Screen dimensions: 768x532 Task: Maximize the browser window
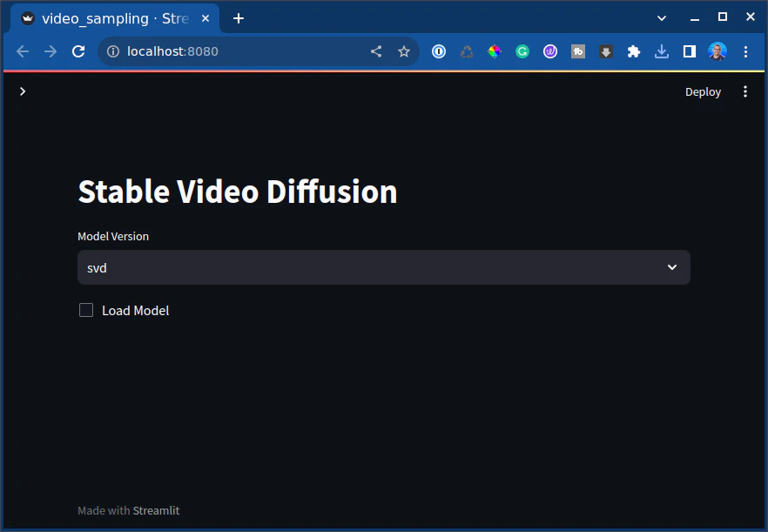[723, 17]
